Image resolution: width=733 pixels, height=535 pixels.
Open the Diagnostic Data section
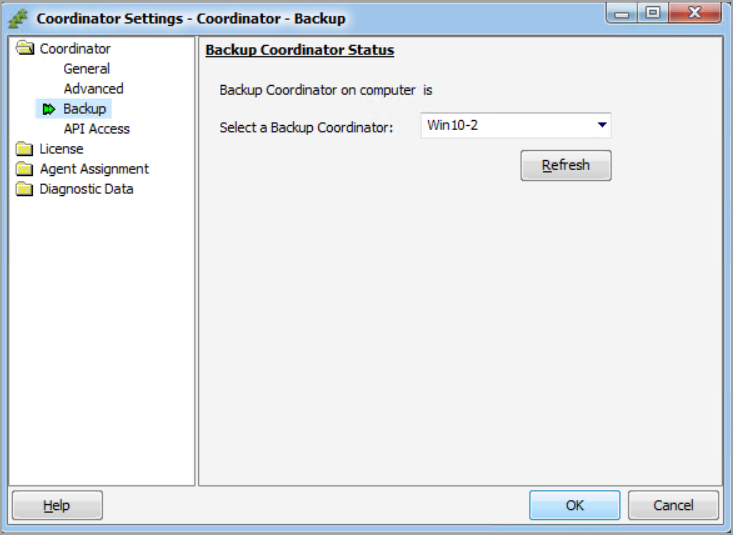[86, 189]
